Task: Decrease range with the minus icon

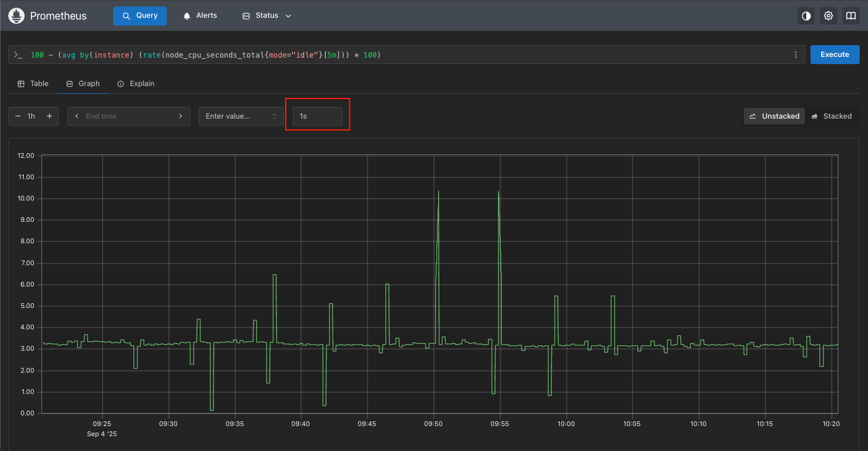Action: pyautogui.click(x=18, y=116)
